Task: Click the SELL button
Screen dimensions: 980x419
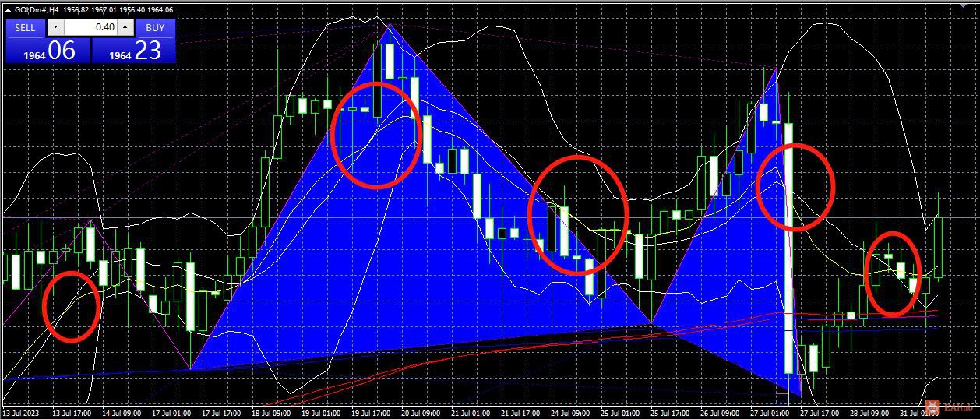Action: (x=25, y=27)
